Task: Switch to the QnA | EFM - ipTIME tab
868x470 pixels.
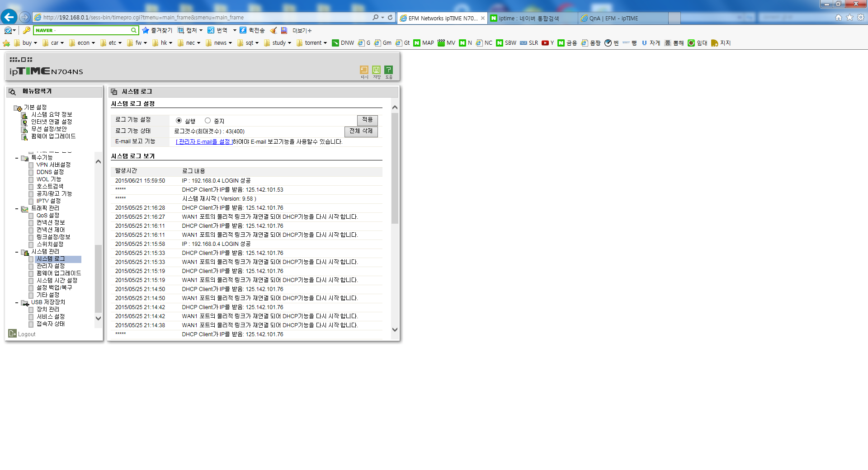Action: tap(623, 19)
